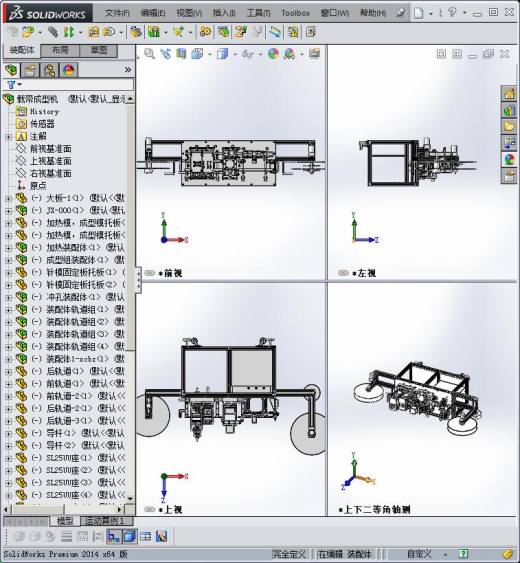
Task: Toggle the view link icon beside *上视
Action: [x=149, y=509]
